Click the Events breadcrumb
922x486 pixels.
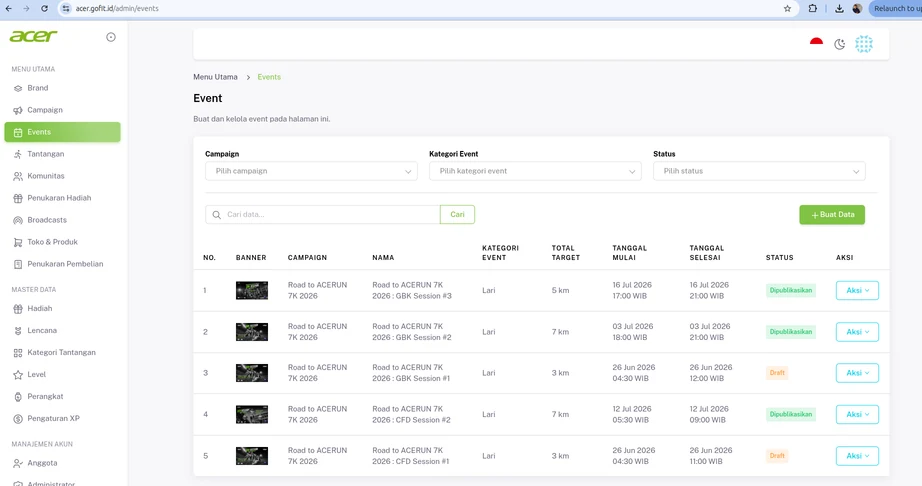click(269, 77)
